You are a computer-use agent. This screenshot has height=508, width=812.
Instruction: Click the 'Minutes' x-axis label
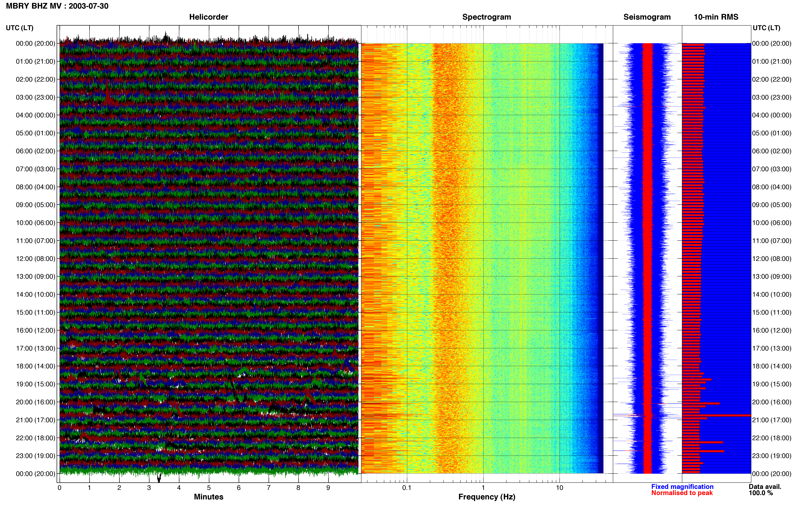209,497
